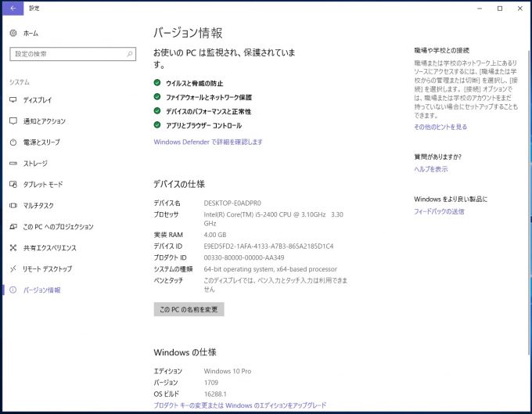
Task: Select the ストレージ drive icon
Action: pyautogui.click(x=13, y=164)
